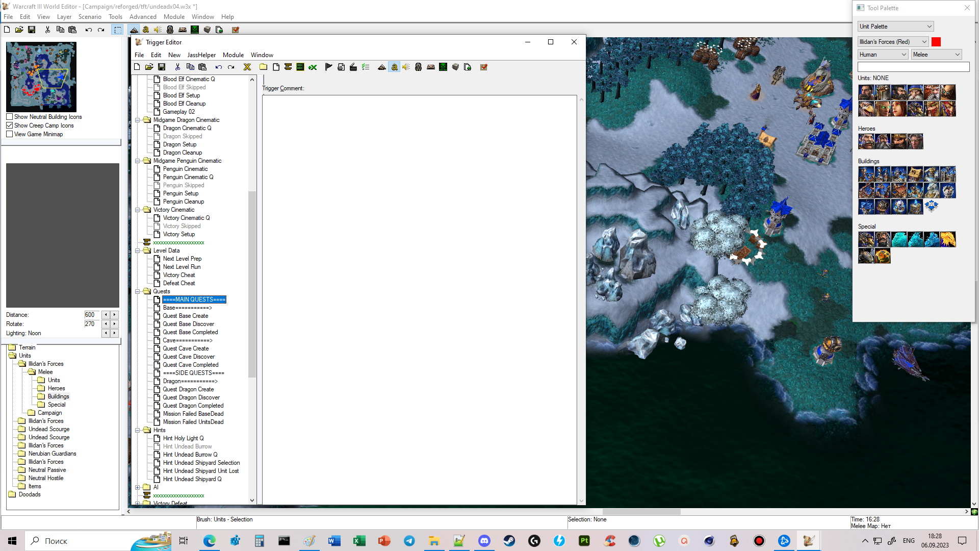Image resolution: width=980 pixels, height=551 pixels.
Task: Click New Category folder icon in trigger toolbar
Action: pos(264,67)
